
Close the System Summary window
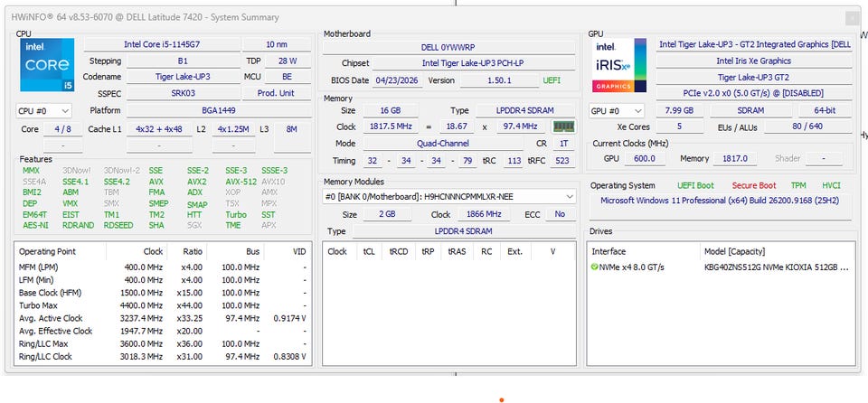[x=853, y=18]
